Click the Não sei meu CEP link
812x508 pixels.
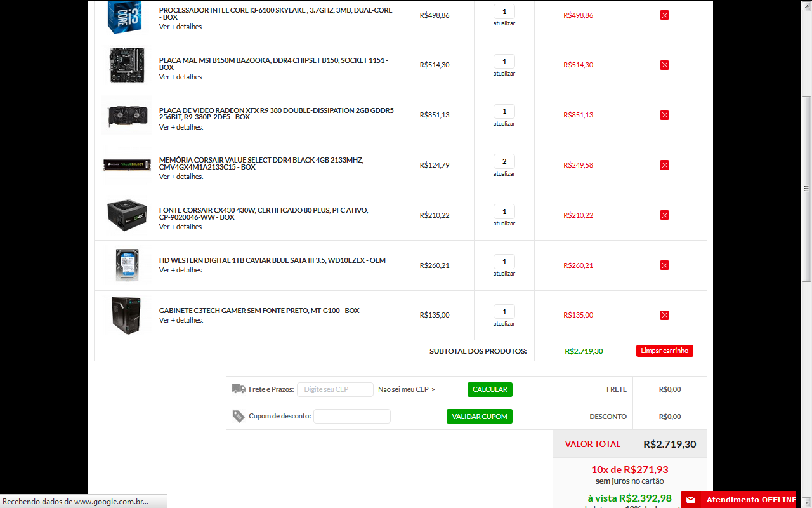click(407, 389)
